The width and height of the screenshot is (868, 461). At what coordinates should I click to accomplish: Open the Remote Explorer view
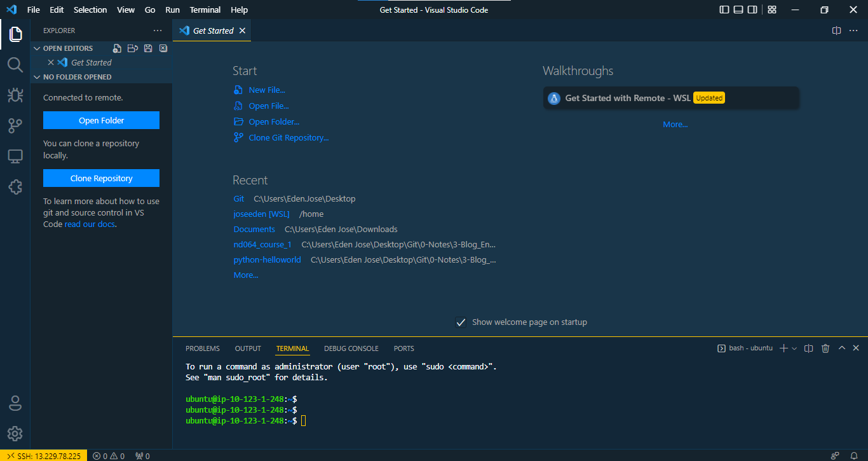tap(15, 156)
